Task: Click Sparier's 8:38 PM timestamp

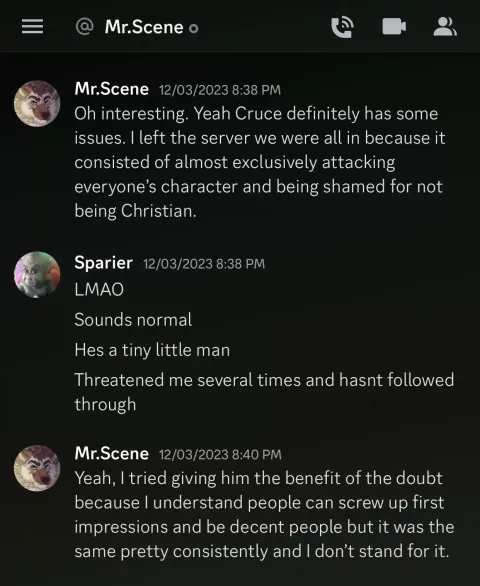Action: (204, 264)
